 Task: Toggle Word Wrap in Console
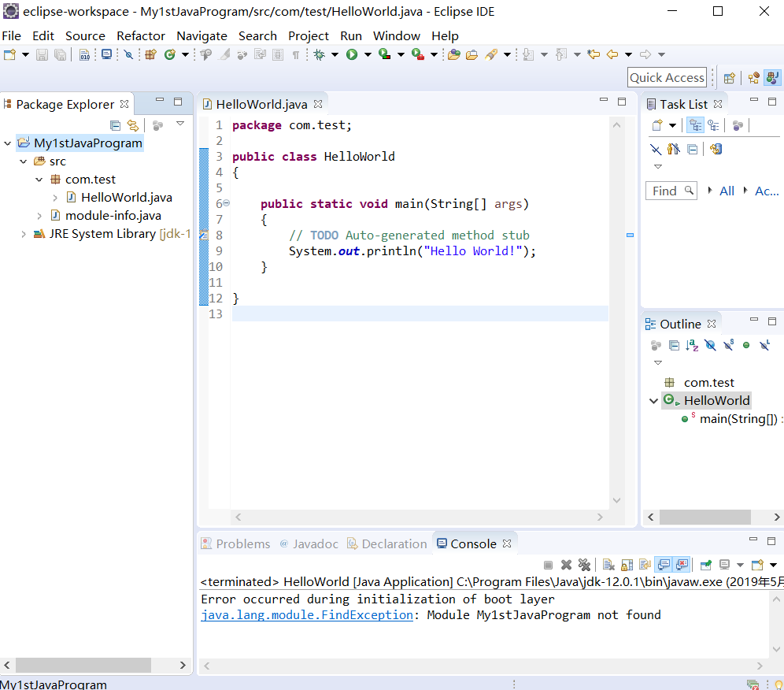[x=645, y=565]
